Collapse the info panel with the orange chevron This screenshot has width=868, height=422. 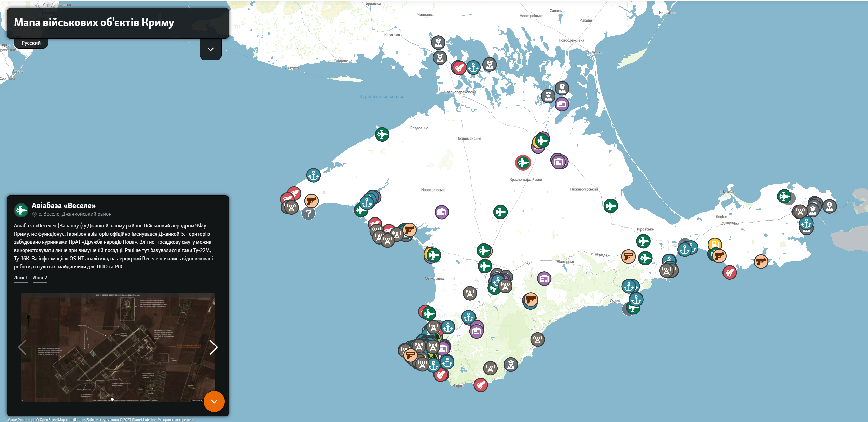[214, 401]
